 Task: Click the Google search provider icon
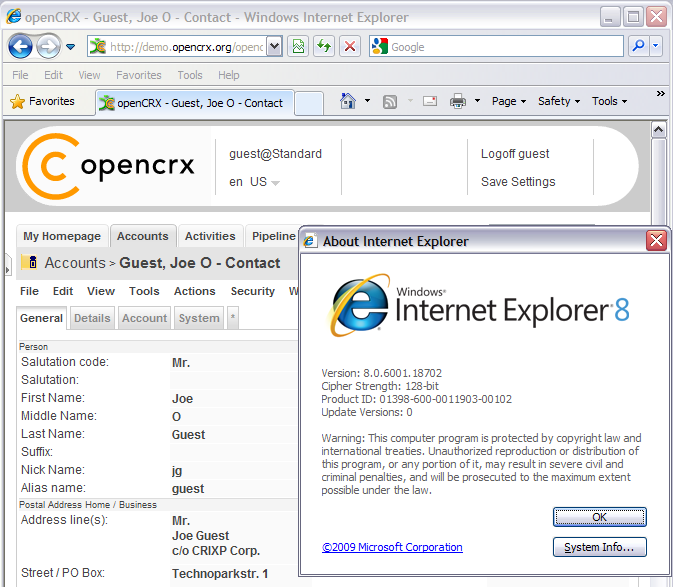pyautogui.click(x=380, y=46)
